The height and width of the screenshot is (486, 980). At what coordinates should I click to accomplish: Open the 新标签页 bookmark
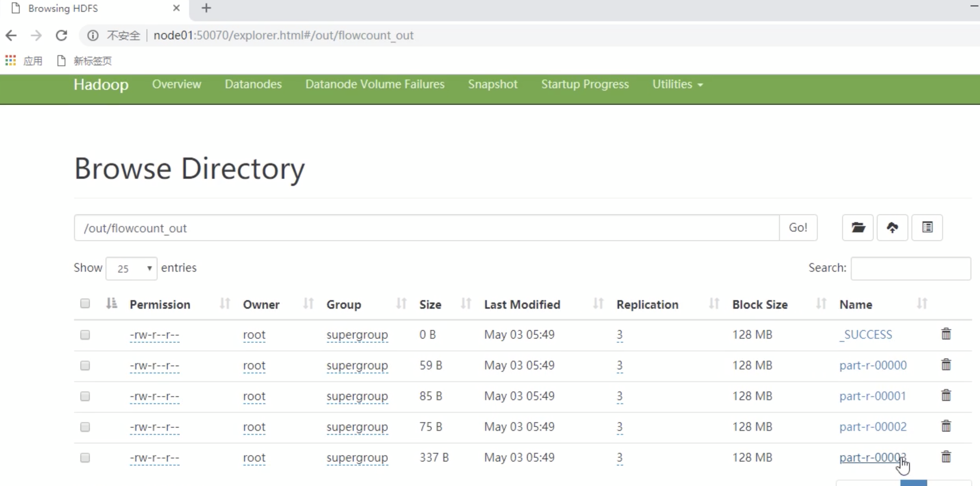coord(85,61)
